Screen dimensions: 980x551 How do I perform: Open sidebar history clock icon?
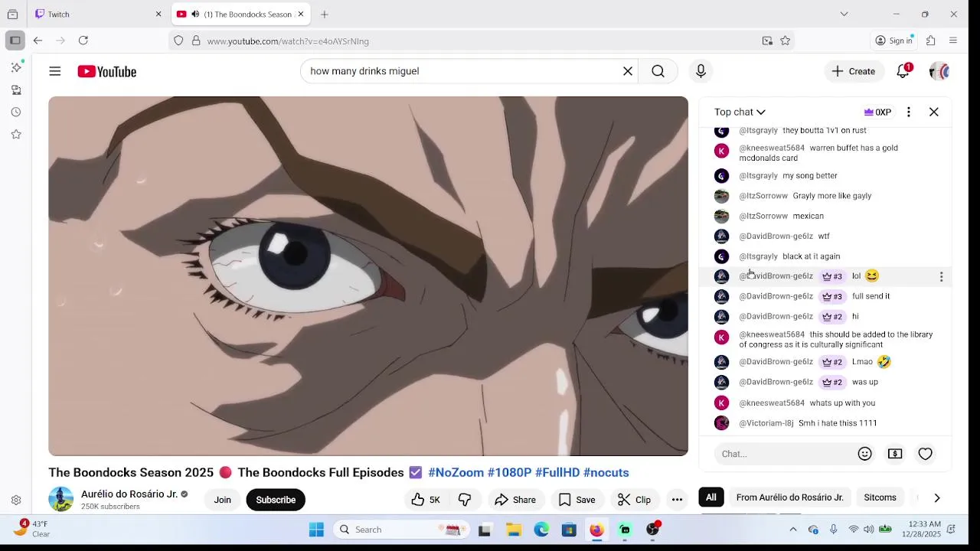(x=15, y=112)
